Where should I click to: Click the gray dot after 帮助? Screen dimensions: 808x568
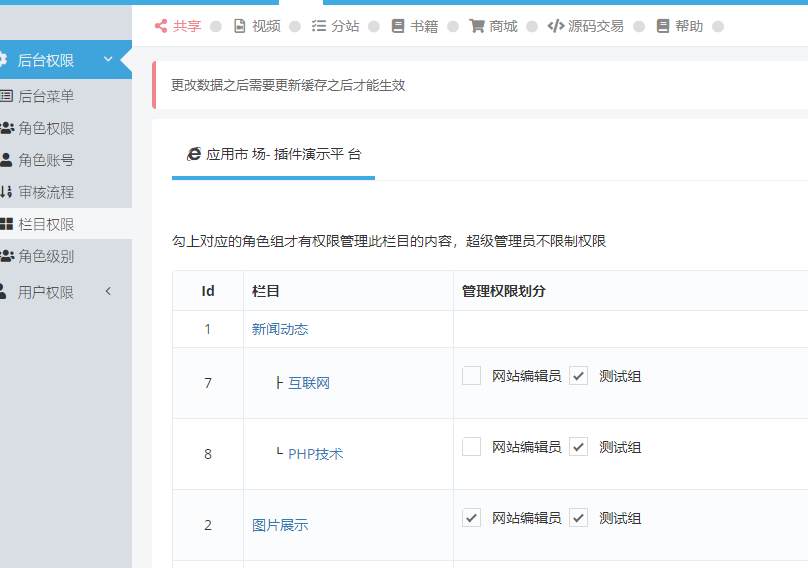click(718, 26)
